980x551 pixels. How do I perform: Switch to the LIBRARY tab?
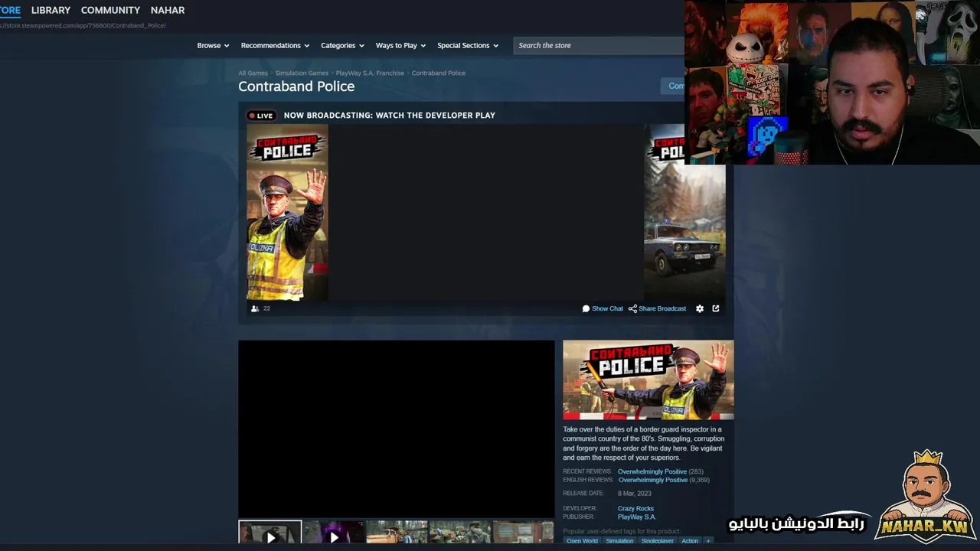coord(51,10)
